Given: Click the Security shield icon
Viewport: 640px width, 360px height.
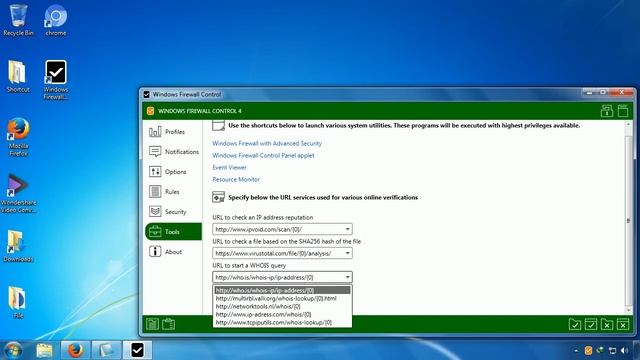Looking at the screenshot, I should click(155, 212).
